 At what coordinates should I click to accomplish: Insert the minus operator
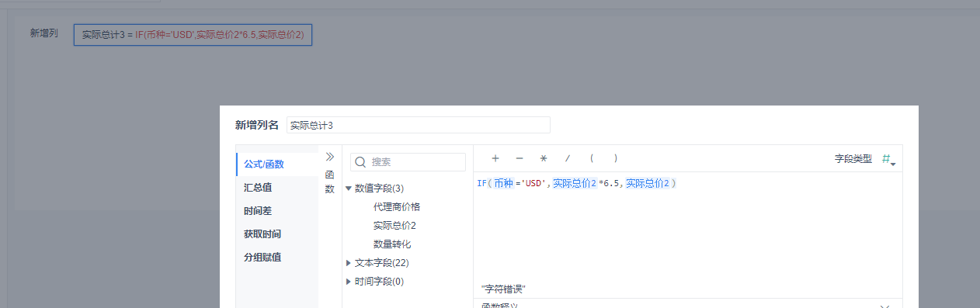pos(520,158)
